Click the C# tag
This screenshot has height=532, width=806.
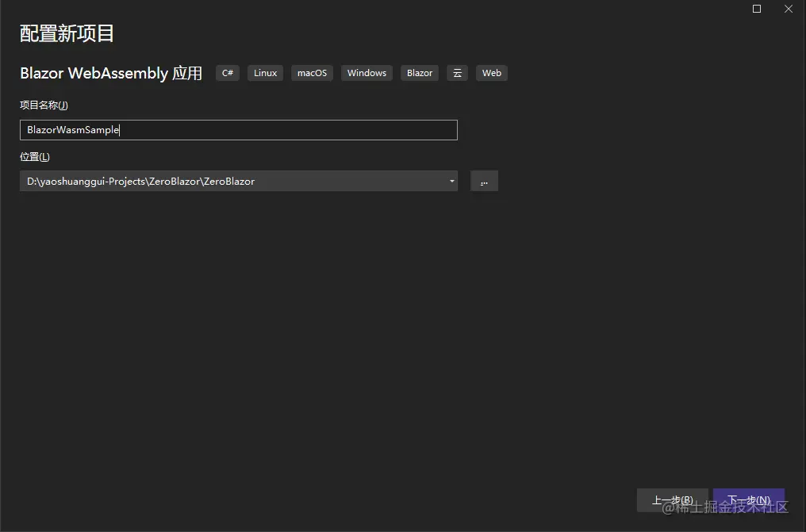[228, 73]
